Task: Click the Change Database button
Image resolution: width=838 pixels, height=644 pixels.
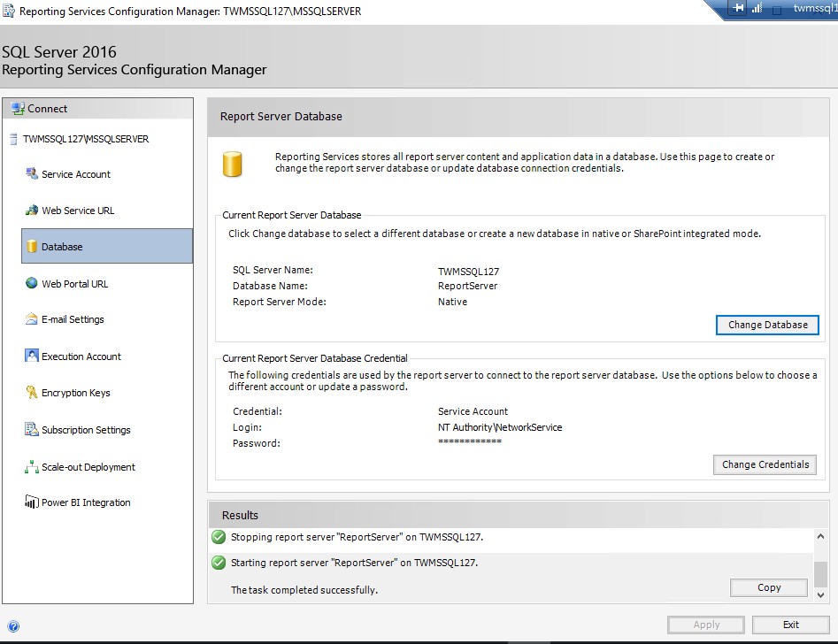Action: click(767, 325)
